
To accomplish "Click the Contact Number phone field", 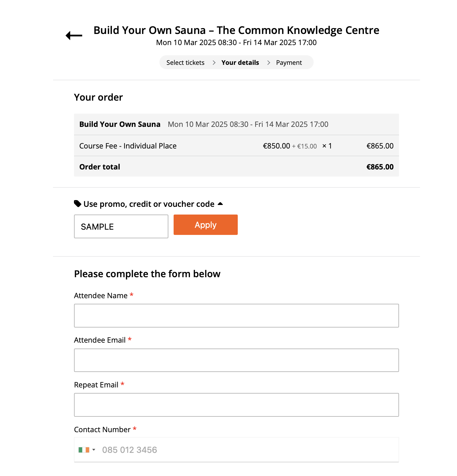I will pos(247,450).
